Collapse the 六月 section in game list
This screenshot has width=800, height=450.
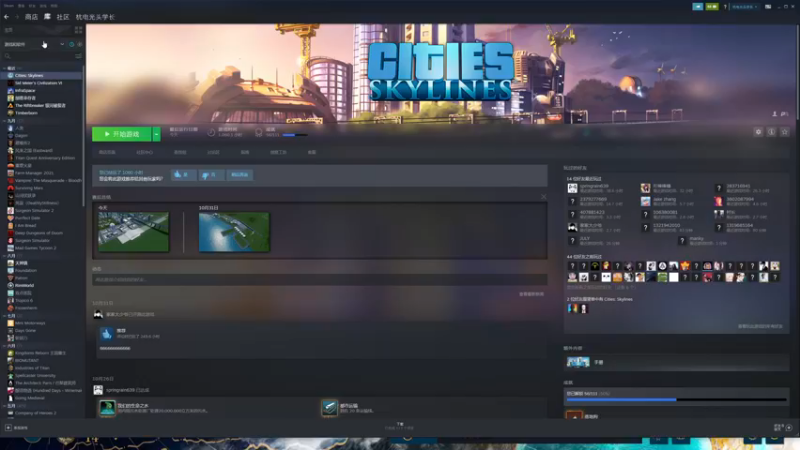[5, 345]
